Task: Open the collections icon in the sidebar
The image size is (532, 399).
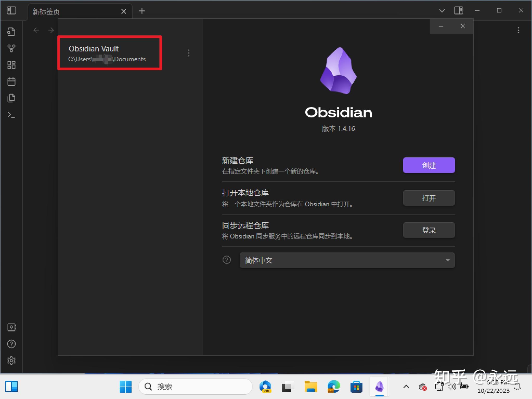Action: (x=11, y=98)
